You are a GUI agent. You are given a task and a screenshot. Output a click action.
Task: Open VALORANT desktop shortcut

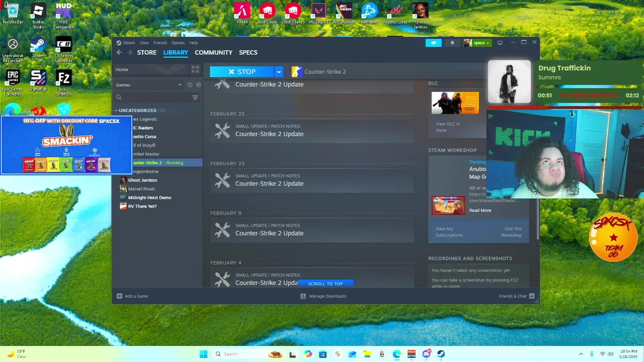point(318,14)
